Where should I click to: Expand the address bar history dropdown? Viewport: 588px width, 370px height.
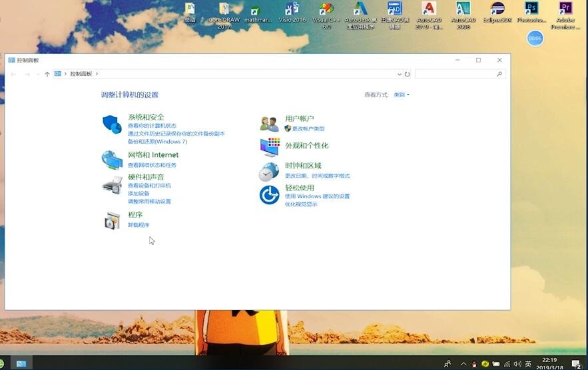point(399,74)
